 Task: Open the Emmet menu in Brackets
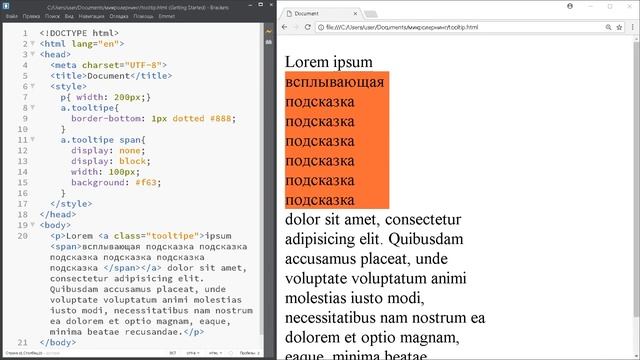click(x=167, y=16)
